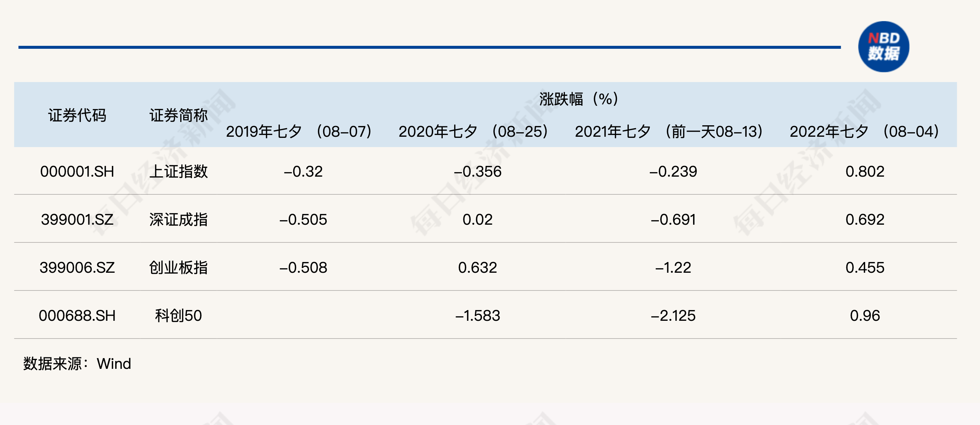Screen dimensions: 980x425
Task: Click the 上证指数 name cell
Action: [178, 171]
